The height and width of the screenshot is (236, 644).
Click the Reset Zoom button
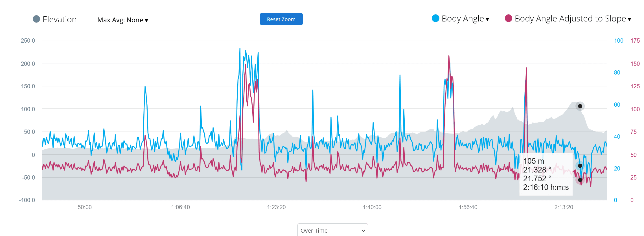click(x=281, y=19)
